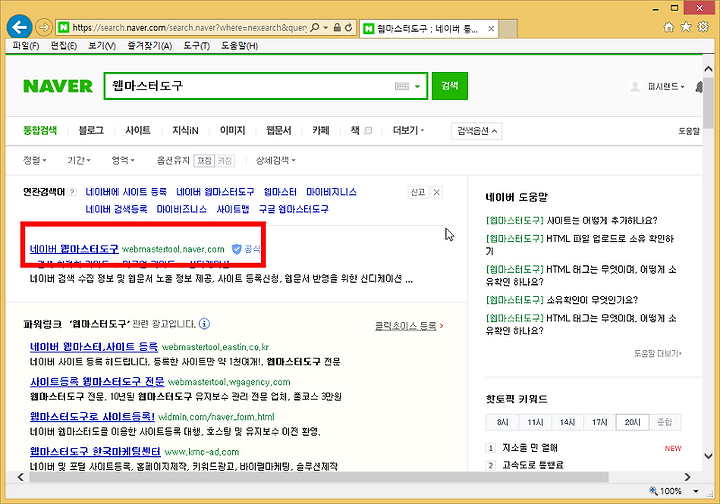The height and width of the screenshot is (504, 720).
Task: Click the search magnifier in address bar
Action: 315,28
